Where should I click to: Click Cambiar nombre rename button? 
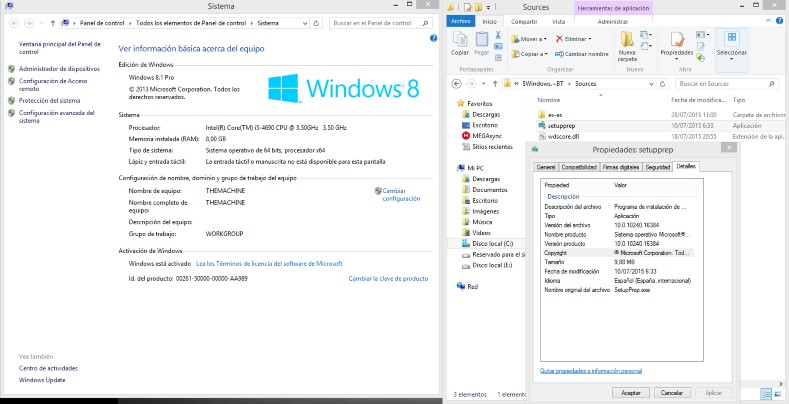click(582, 54)
